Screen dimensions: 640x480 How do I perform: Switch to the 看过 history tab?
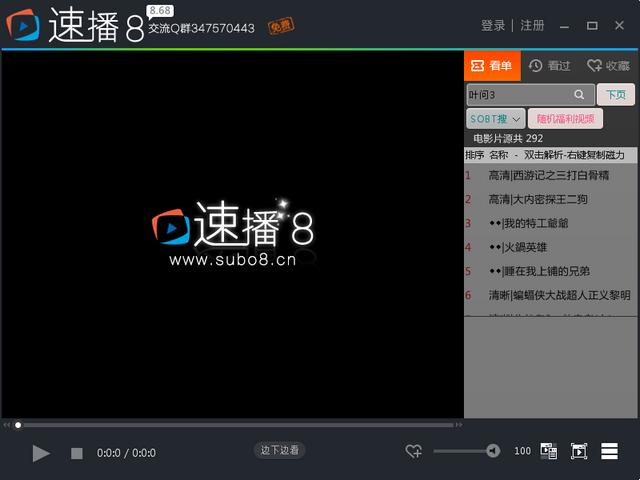click(549, 66)
